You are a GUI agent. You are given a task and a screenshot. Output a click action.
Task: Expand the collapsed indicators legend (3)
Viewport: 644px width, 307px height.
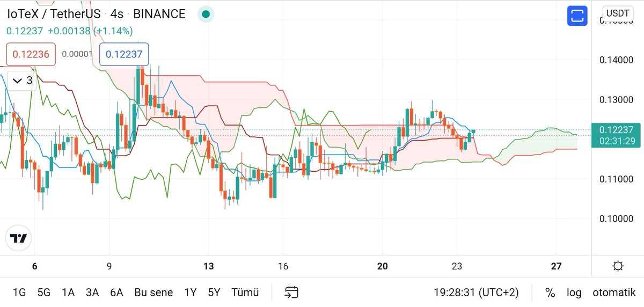[22, 81]
